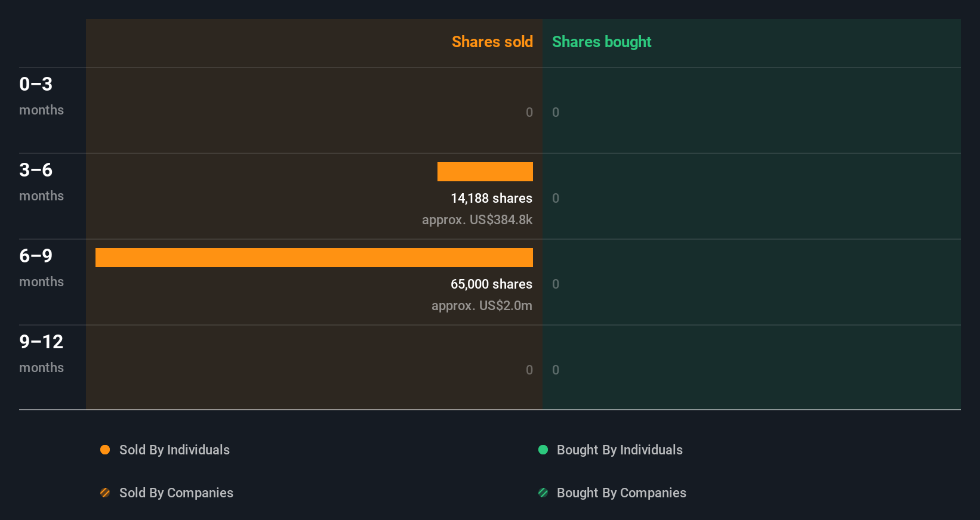Select the 0–3 months row label
This screenshot has width=980, height=520.
41,95
